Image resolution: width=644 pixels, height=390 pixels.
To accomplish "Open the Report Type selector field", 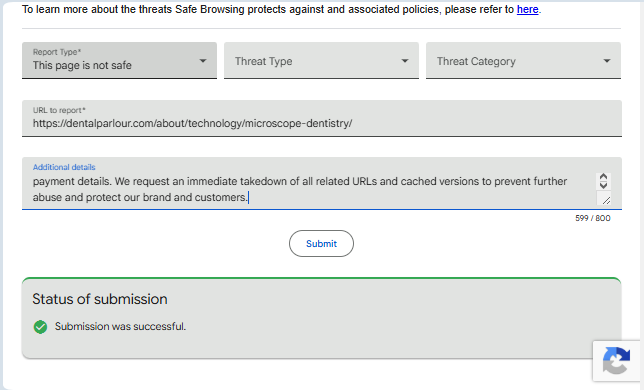I will tap(120, 60).
